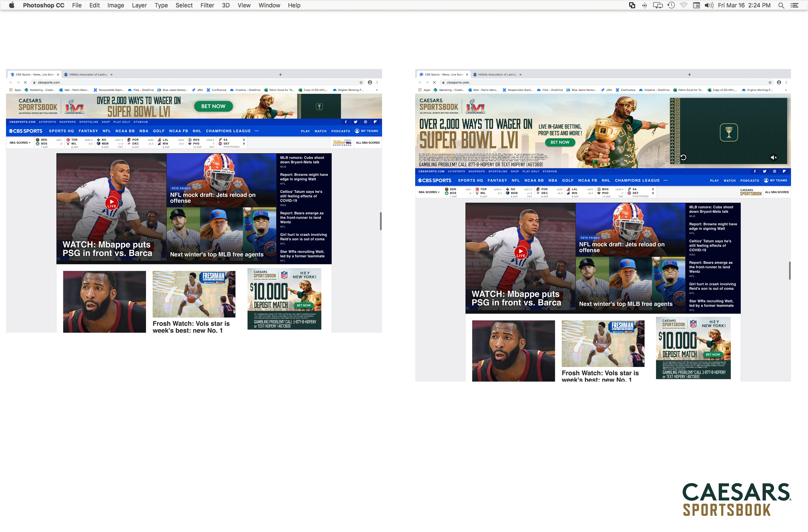Open more sports ellipsis in right CBS nav
Screen dimensions: 808x532
click(x=666, y=180)
